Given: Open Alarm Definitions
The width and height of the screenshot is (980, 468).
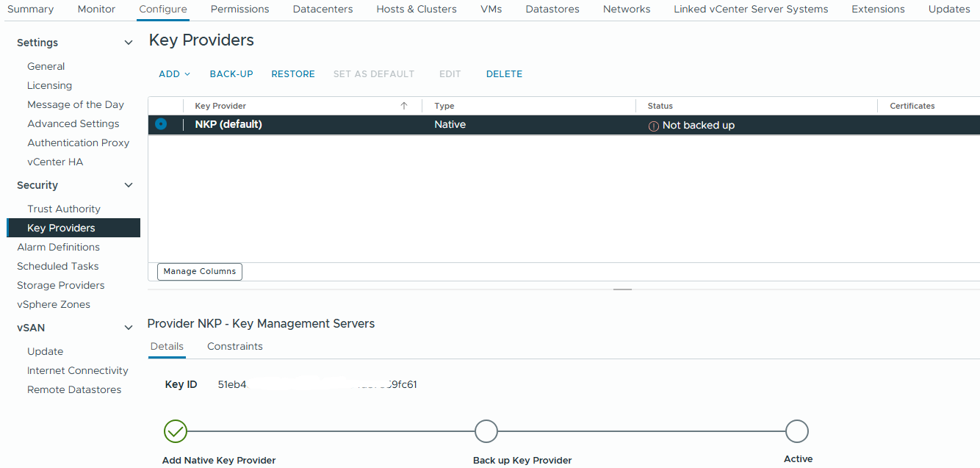Looking at the screenshot, I should pos(59,247).
